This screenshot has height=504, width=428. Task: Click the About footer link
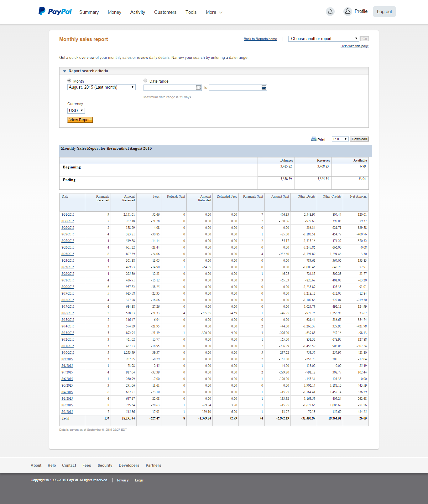(x=36, y=465)
